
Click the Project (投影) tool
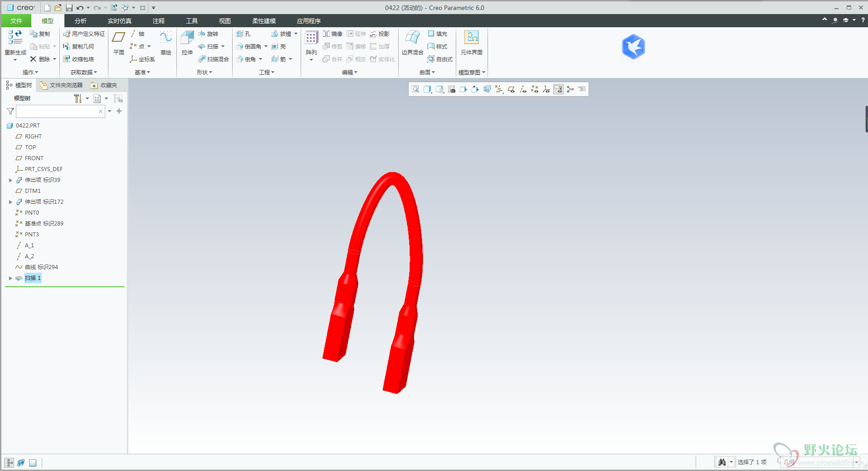coord(380,34)
